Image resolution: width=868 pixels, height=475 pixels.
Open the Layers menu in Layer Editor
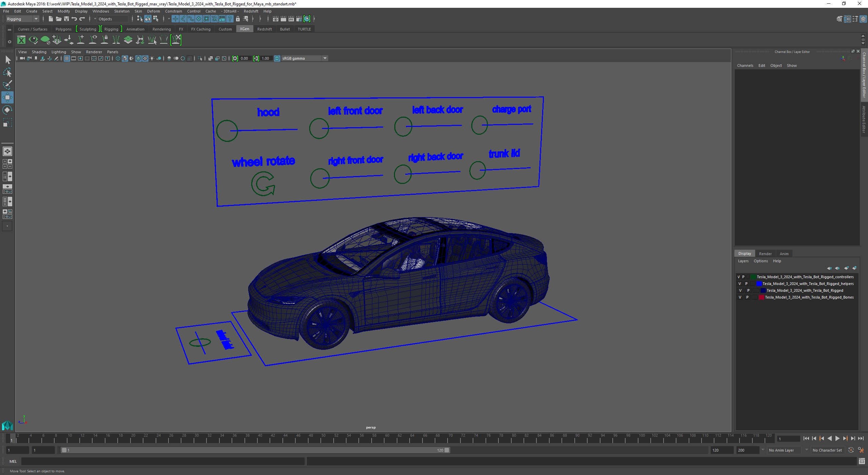(x=743, y=261)
